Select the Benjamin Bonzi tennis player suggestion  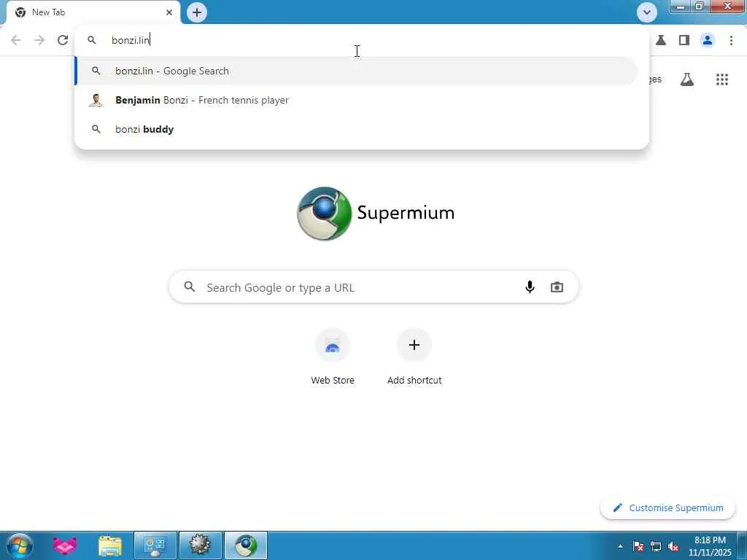(x=356, y=100)
